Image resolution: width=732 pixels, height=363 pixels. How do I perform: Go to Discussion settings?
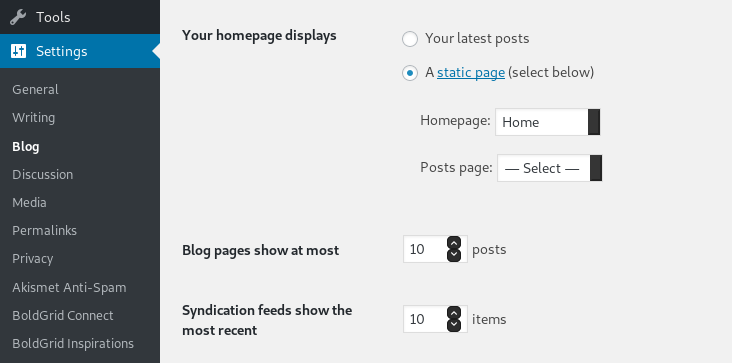coord(42,175)
